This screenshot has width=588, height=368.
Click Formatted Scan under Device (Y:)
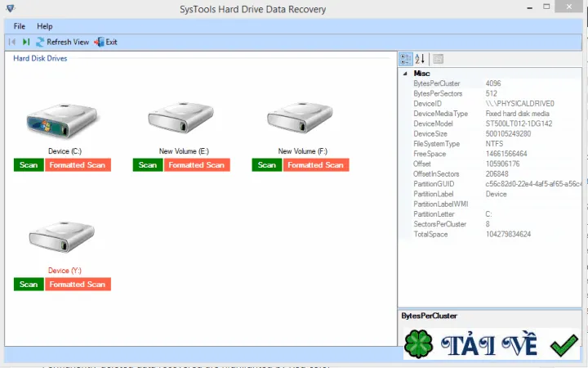point(78,285)
